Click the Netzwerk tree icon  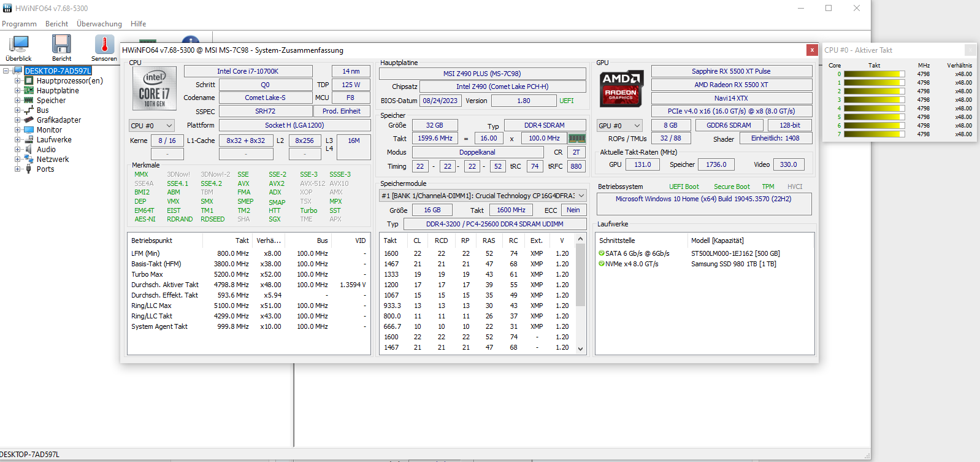(x=29, y=159)
